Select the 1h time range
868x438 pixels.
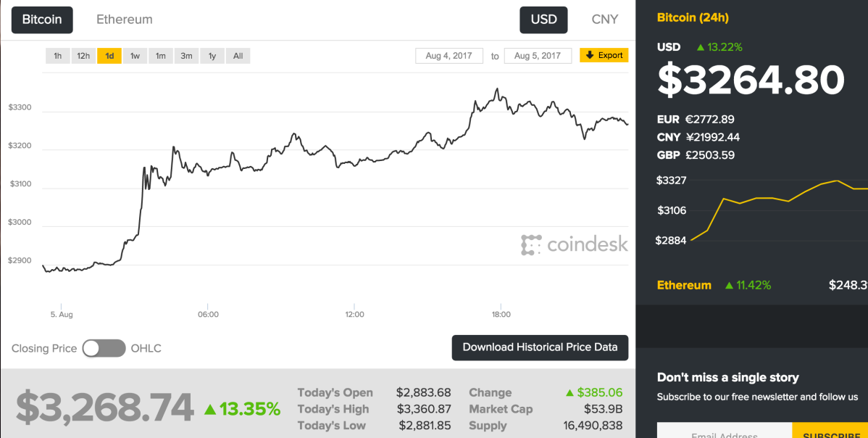58,56
